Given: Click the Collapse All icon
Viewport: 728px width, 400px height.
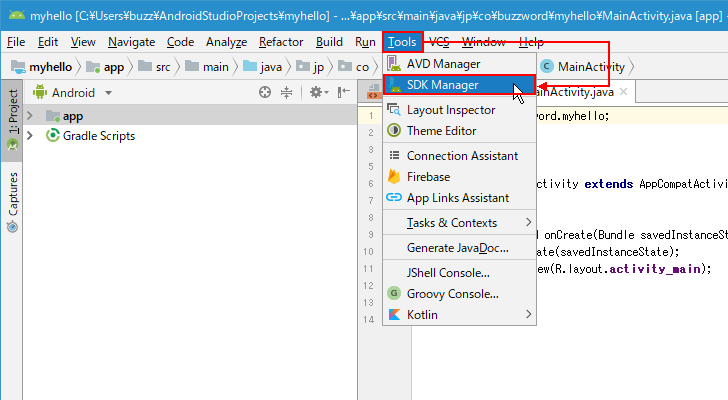Looking at the screenshot, I should pos(286,92).
